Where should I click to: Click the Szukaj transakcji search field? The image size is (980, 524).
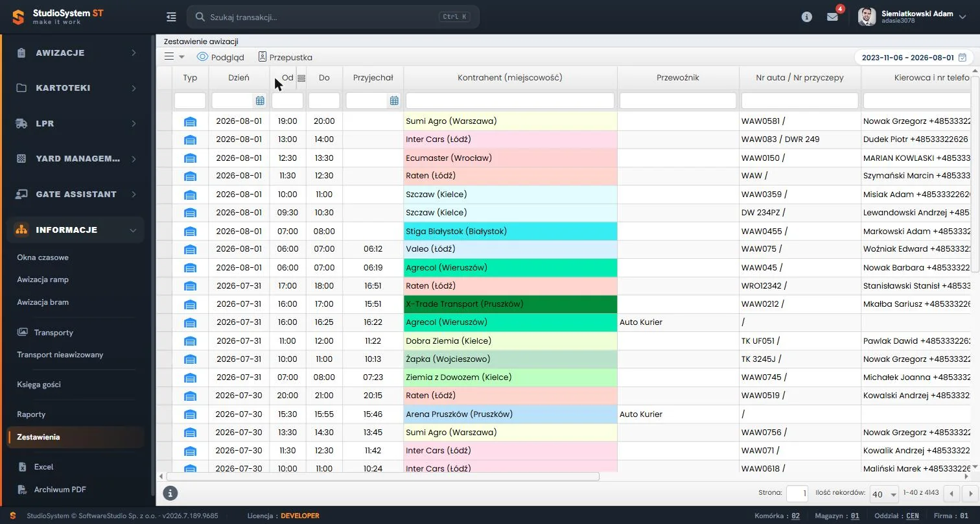click(x=333, y=17)
